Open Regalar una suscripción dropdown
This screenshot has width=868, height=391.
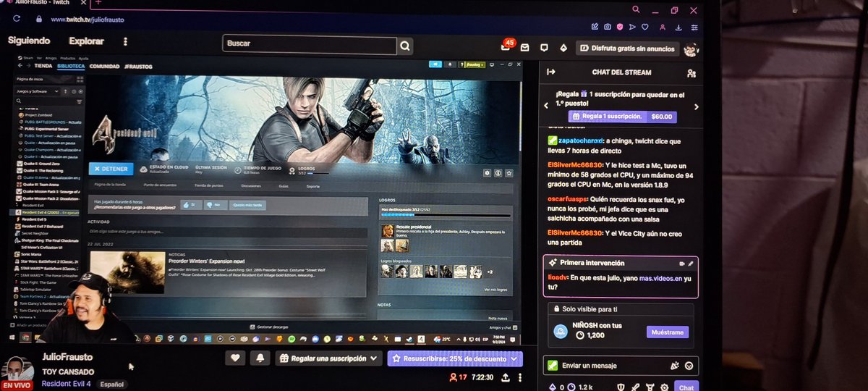coord(329,358)
